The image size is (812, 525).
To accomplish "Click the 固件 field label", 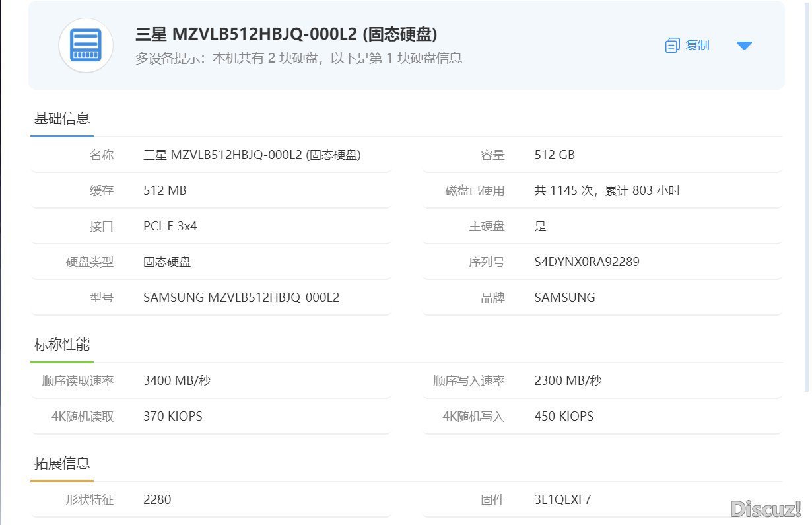I will (492, 500).
